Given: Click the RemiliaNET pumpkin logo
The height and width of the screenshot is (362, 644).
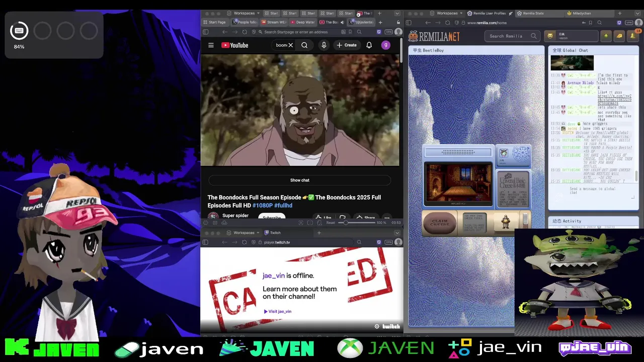Looking at the screenshot, I should (434, 36).
